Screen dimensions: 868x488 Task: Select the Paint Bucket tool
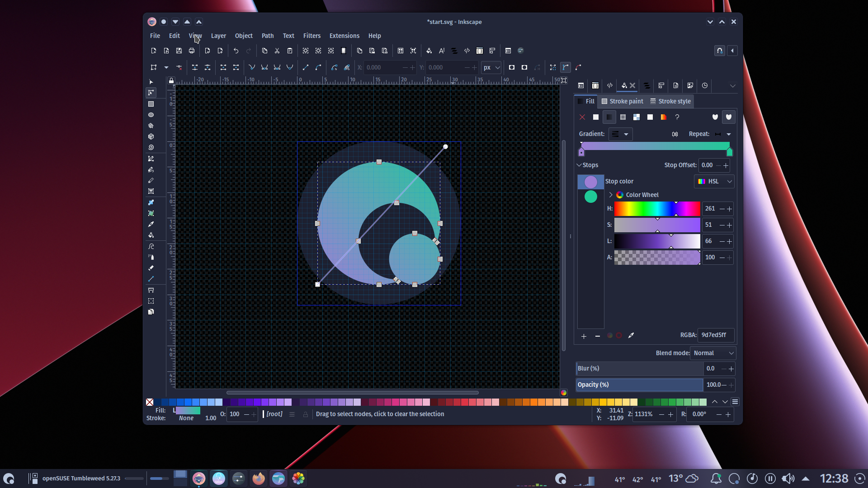[x=151, y=235]
